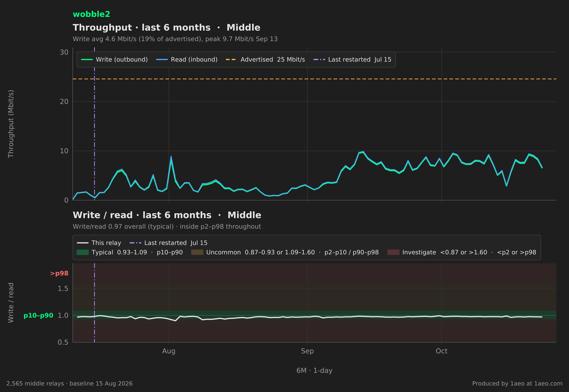Screen dimensions: 569x392
Task: Click the 1.5 tick on ratio axis
Action: pyautogui.click(x=63, y=289)
